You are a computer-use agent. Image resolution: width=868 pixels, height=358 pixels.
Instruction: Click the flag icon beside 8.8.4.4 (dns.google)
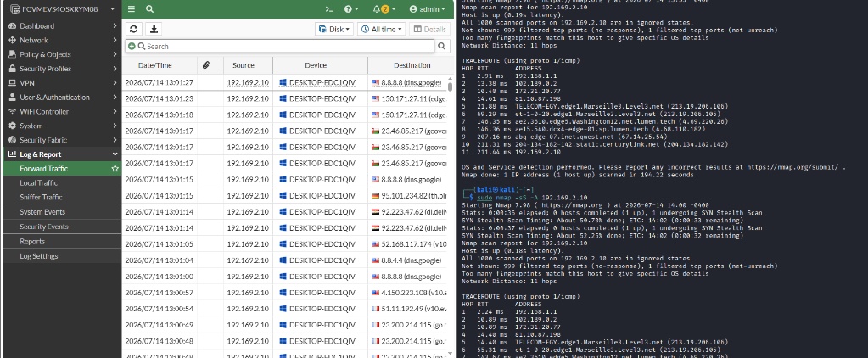pyautogui.click(x=375, y=260)
